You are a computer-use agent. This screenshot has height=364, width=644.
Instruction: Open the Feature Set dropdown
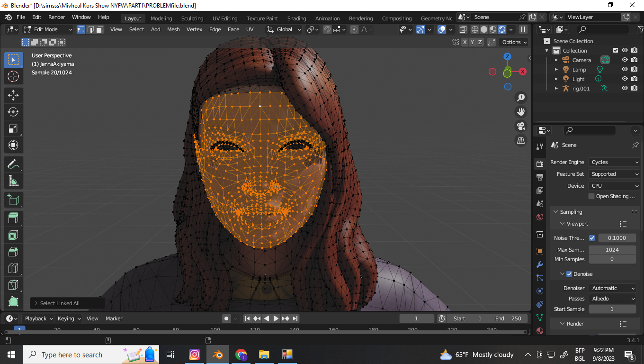tap(614, 174)
